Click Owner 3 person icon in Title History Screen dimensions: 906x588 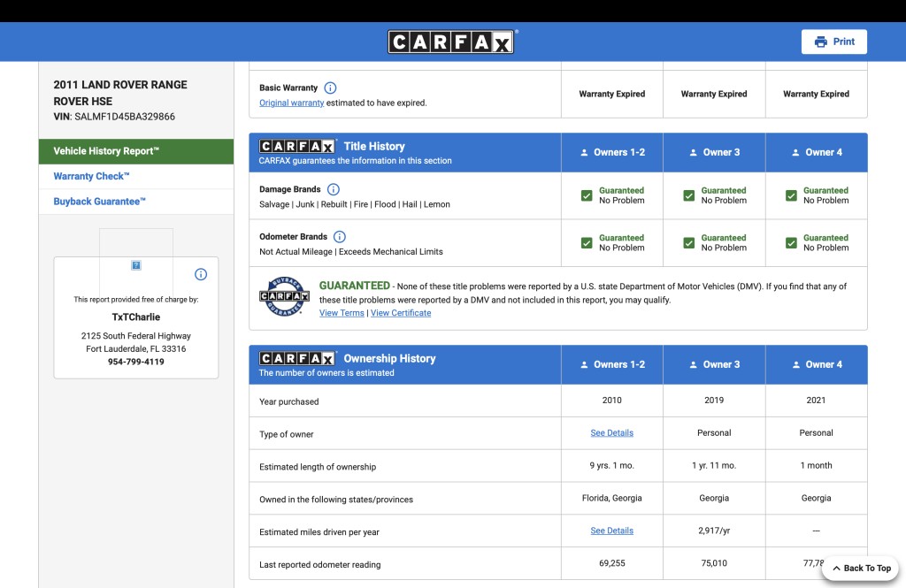coord(694,152)
